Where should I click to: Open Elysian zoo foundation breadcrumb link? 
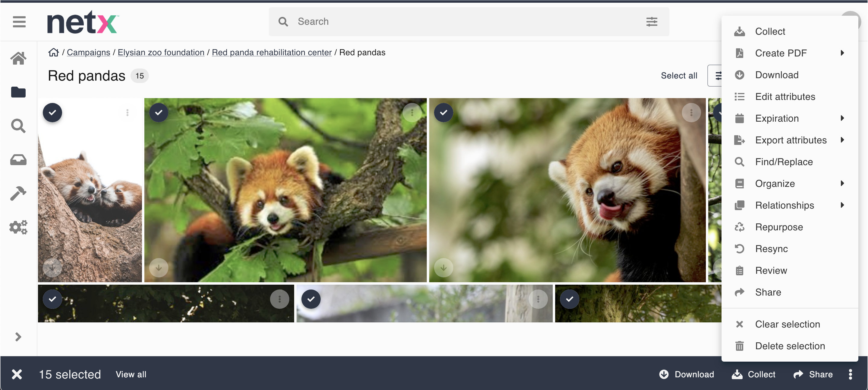coord(161,52)
